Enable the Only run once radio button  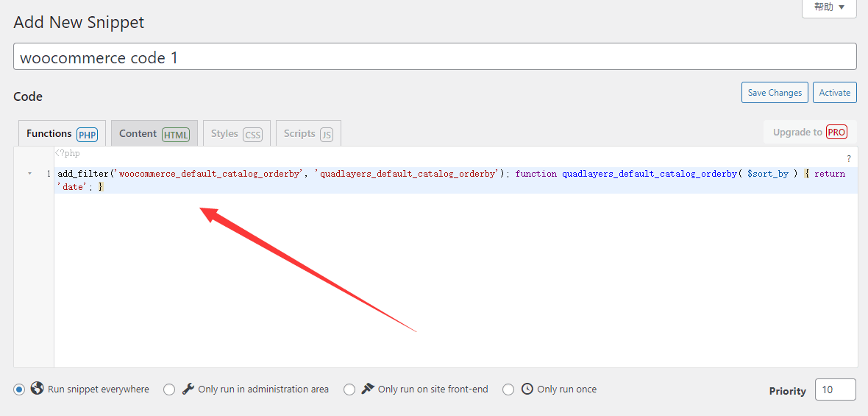pos(508,389)
